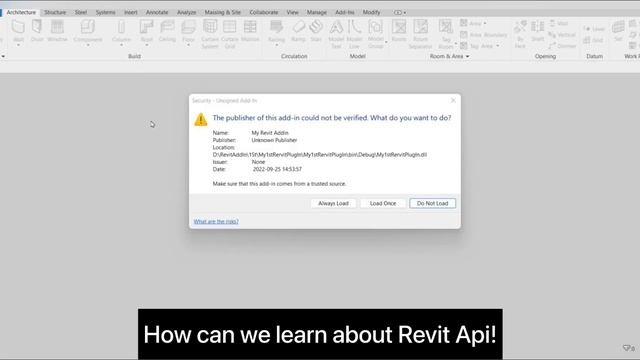
Task: Select the Area Boundary tool
Action: (484, 35)
